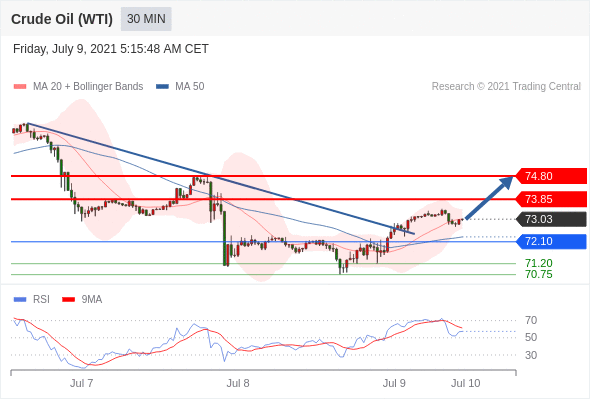Toggle the MA 50 legend swatch

(162, 87)
